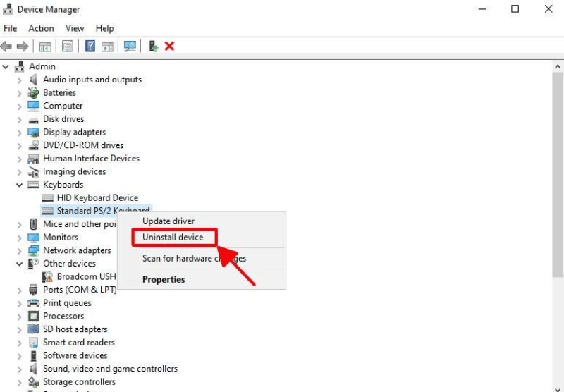Open Properties from the context menu
564x392 pixels.
[164, 279]
